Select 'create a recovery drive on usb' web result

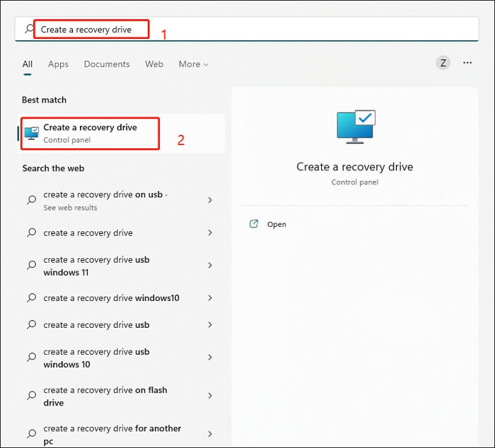122,201
